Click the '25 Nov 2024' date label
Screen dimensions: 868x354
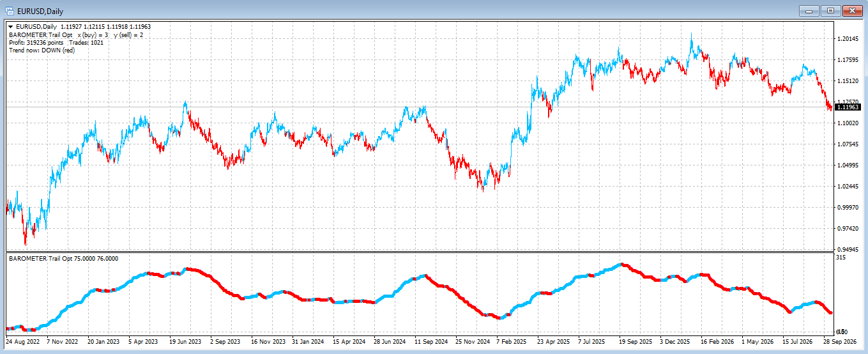473,342
